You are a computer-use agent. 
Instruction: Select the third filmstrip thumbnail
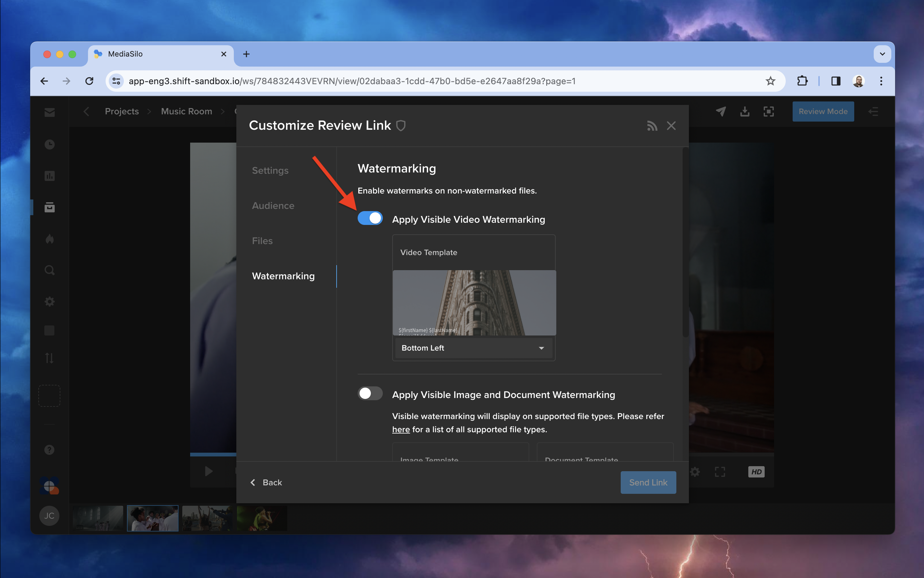coord(207,518)
